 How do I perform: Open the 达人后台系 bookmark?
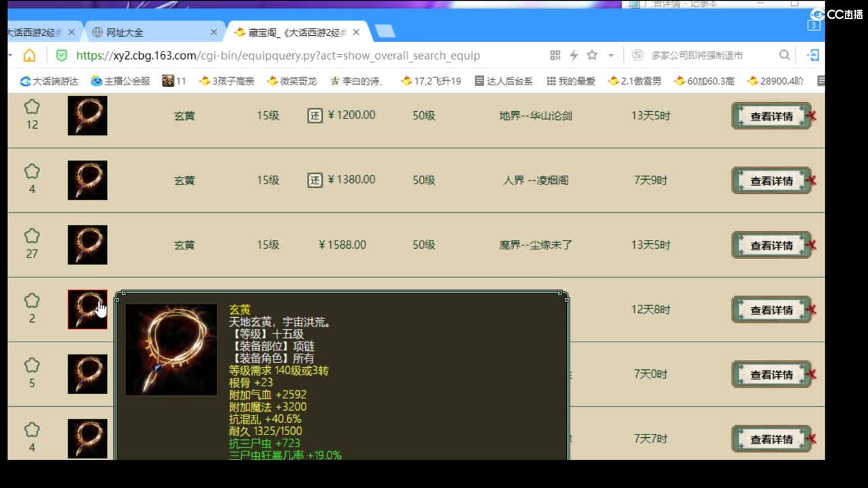tap(503, 81)
